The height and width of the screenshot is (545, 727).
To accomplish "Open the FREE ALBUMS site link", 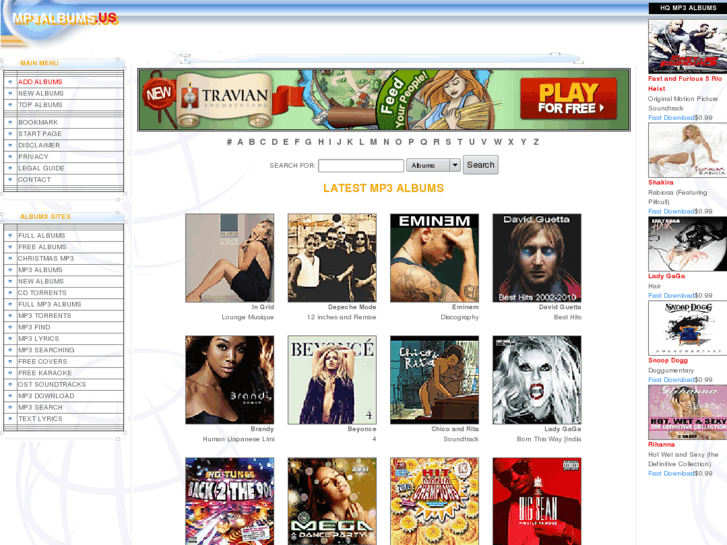I will (42, 247).
